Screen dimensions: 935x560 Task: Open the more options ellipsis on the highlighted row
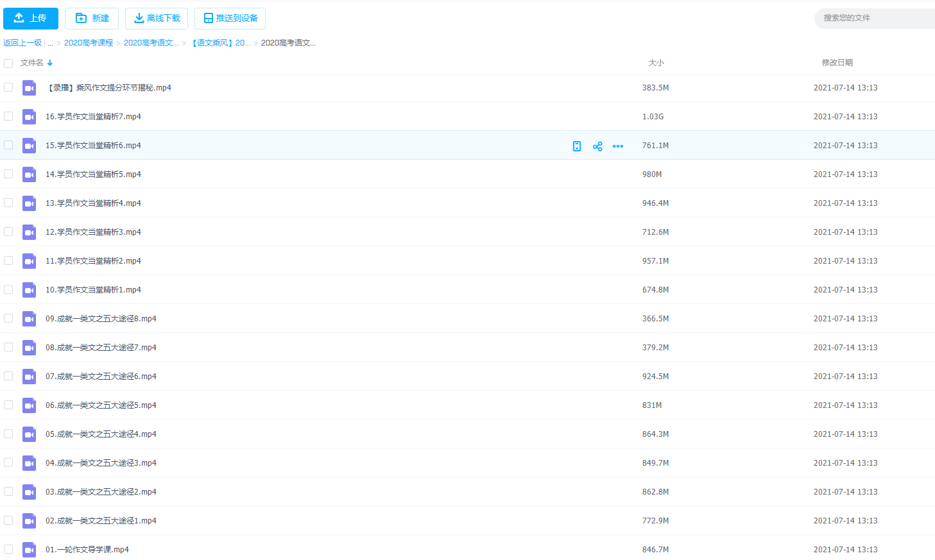click(x=618, y=146)
